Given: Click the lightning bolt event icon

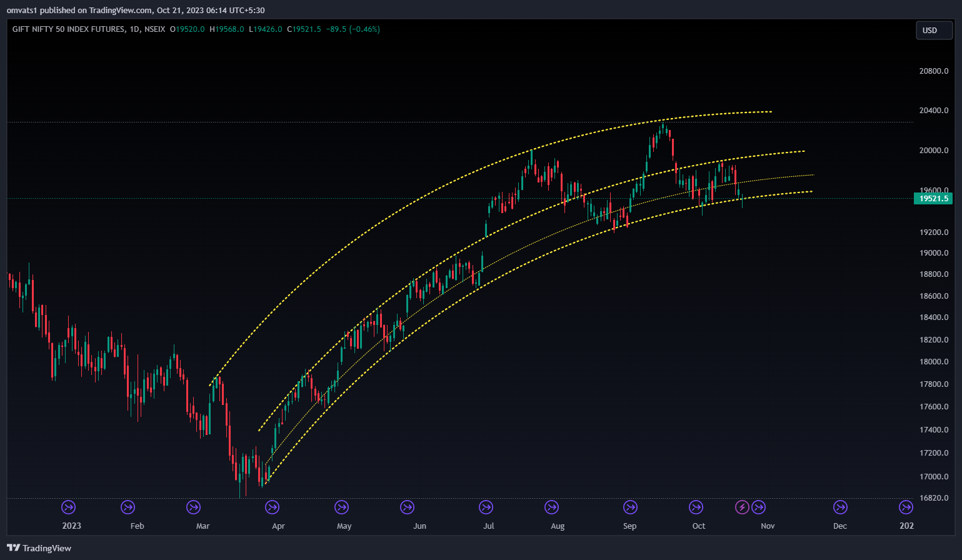Looking at the screenshot, I should click(742, 507).
